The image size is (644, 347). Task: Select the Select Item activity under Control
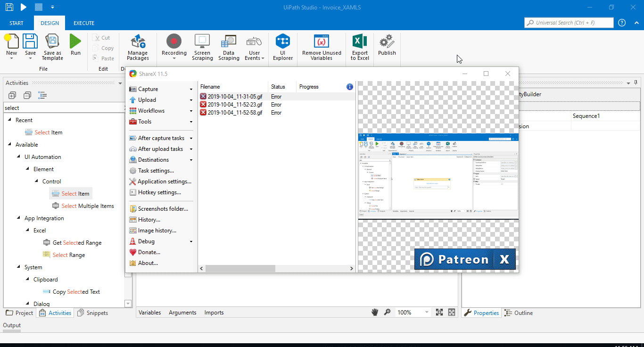coord(74,193)
